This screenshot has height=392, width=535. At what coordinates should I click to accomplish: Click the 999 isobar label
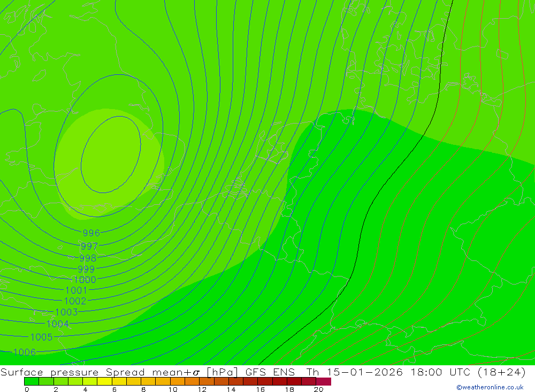point(86,269)
